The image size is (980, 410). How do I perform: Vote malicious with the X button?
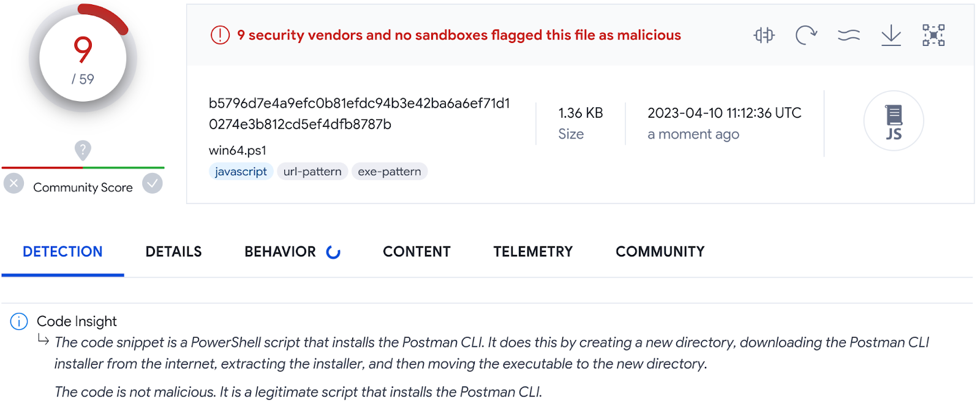13,183
